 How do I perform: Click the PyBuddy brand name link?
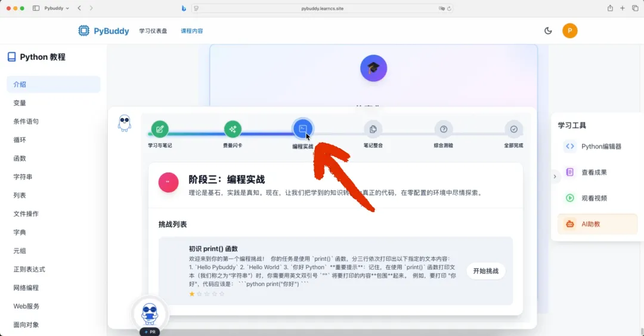112,31
